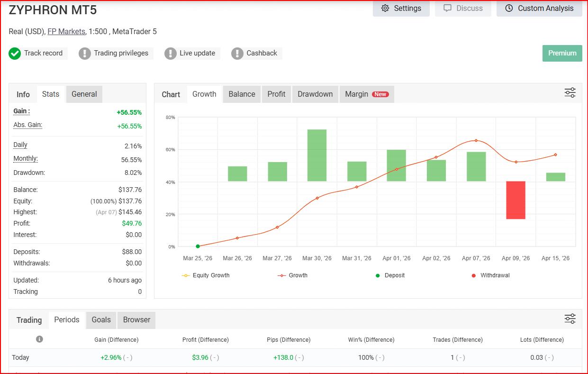Show the Margin chart tab
The height and width of the screenshot is (374, 588).
pos(367,94)
